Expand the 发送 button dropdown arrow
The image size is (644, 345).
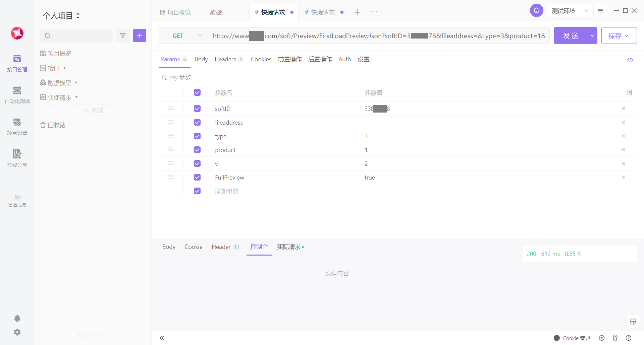pyautogui.click(x=592, y=36)
